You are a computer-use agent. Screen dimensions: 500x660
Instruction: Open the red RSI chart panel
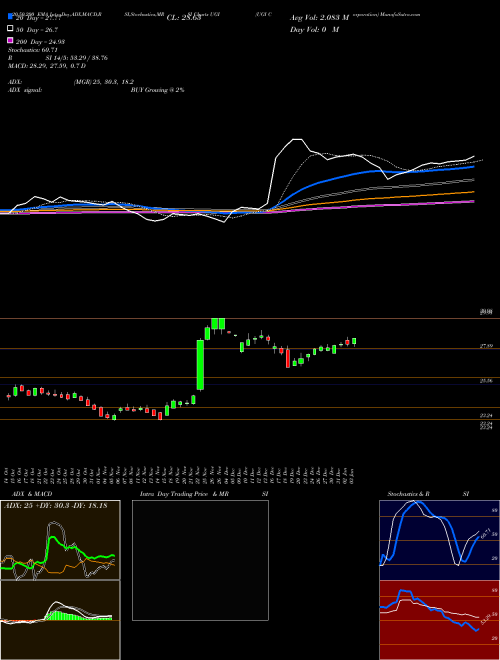pos(439,620)
